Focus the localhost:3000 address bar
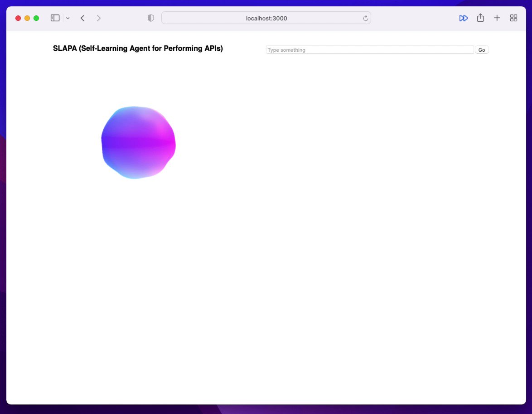The width and height of the screenshot is (532, 414). point(266,18)
